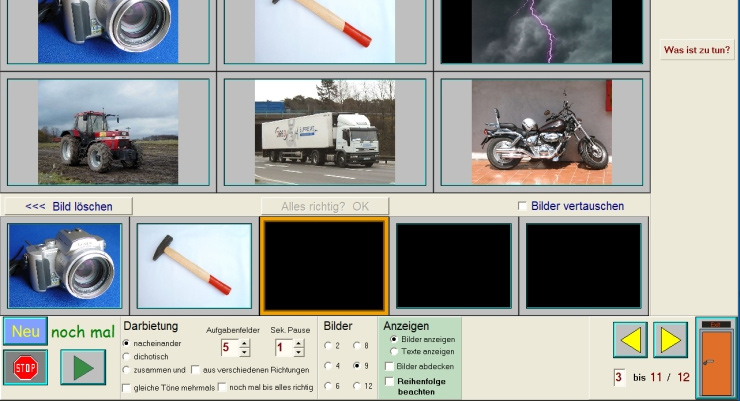The height and width of the screenshot is (401, 740).
Task: Check the Bilder abdecken option
Action: click(x=390, y=367)
